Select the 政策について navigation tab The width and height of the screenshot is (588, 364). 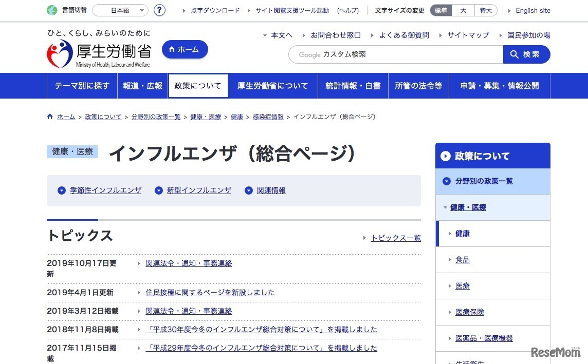[198, 86]
